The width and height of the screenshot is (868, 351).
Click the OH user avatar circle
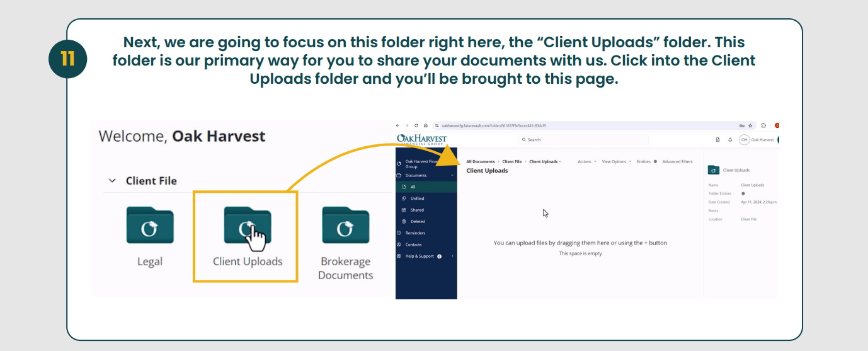(x=744, y=140)
